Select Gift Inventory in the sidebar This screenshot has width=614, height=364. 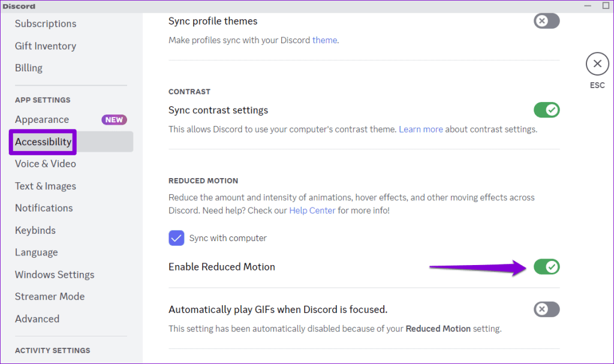point(45,46)
